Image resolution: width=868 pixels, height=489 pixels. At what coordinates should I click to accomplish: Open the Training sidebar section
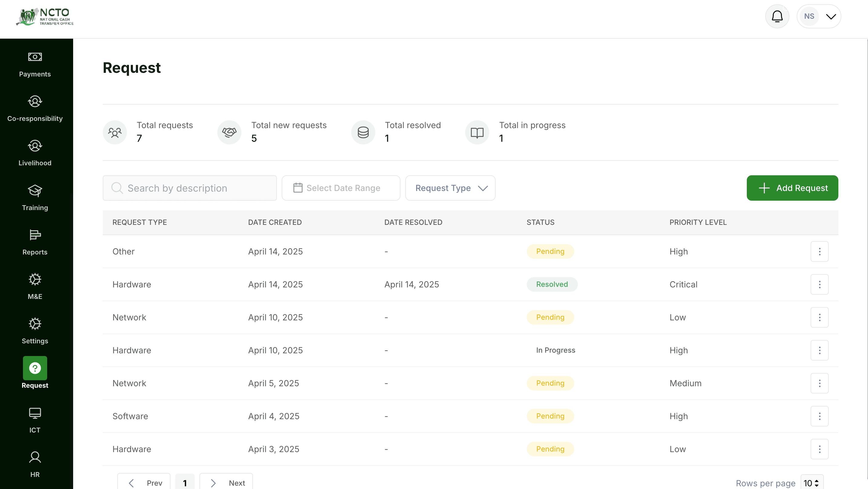tap(35, 198)
